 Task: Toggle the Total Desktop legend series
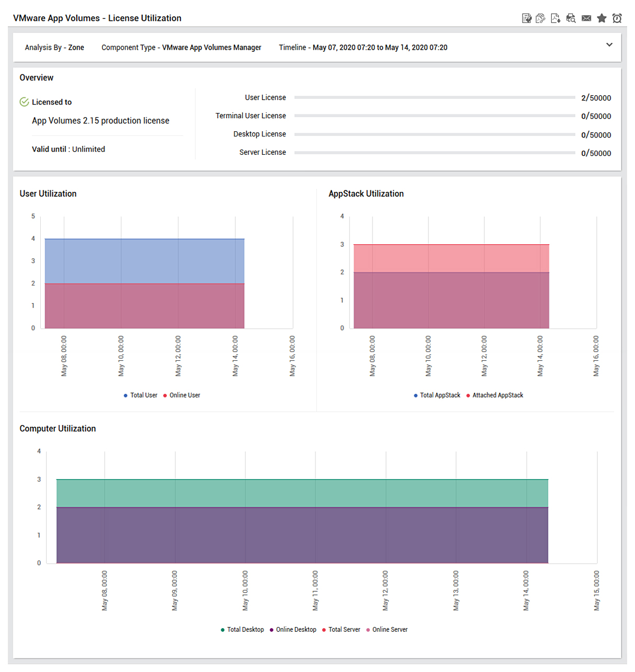click(242, 630)
